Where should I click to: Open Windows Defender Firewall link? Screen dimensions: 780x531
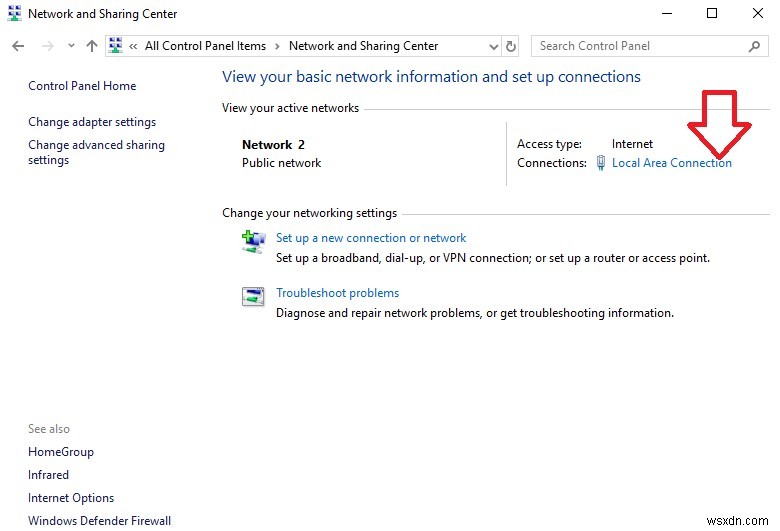[x=99, y=520]
